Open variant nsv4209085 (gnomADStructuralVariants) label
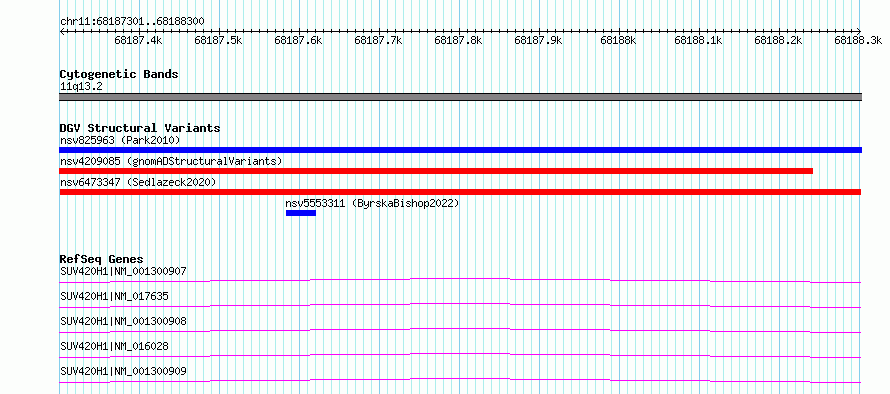Screen dimensions: 890x394 coord(171,161)
